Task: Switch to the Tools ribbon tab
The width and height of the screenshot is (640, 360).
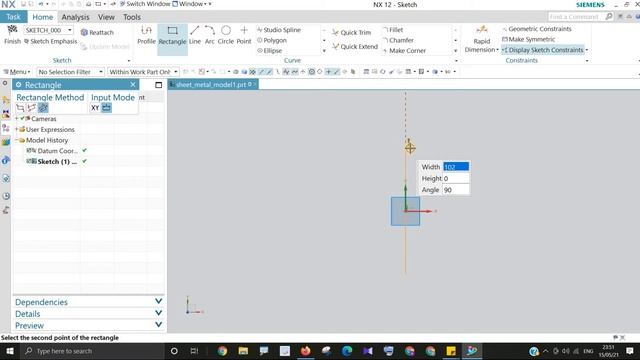Action: (132, 17)
